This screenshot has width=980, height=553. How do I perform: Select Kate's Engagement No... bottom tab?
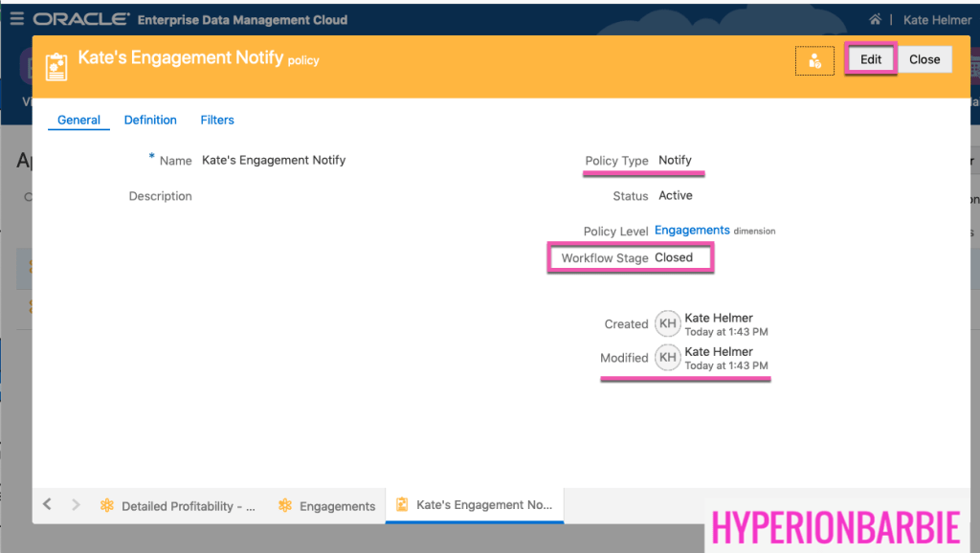475,505
